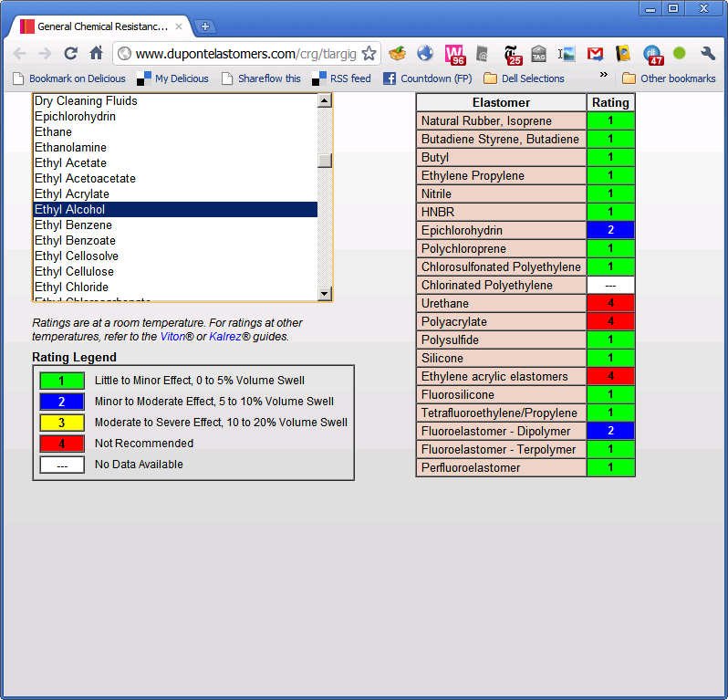Viewport: 728px width, 700px height.
Task: Click the chemical list scroll up arrow
Action: pos(325,100)
